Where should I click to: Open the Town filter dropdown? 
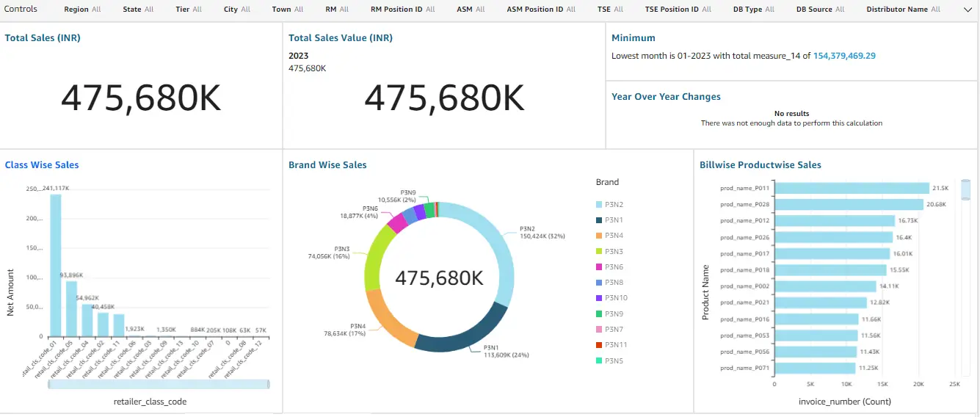(287, 10)
